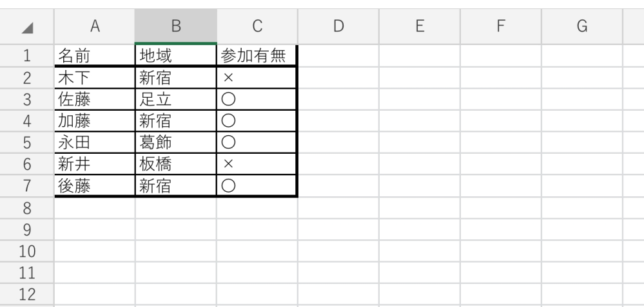
Task: Select the cell containing 後藤
Action: point(95,186)
